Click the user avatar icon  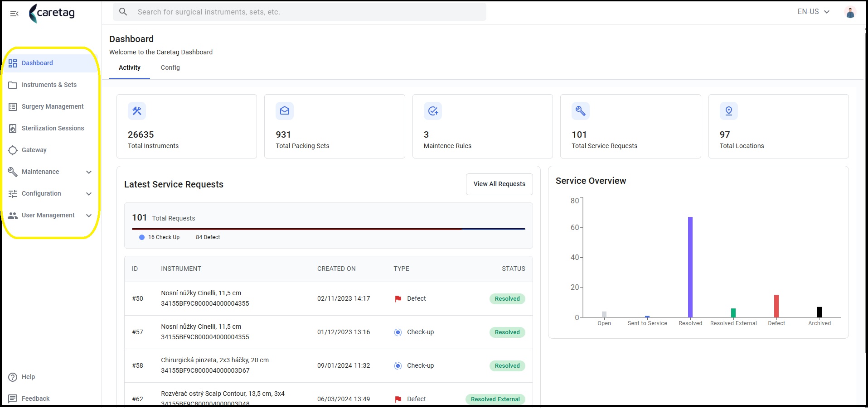[850, 12]
